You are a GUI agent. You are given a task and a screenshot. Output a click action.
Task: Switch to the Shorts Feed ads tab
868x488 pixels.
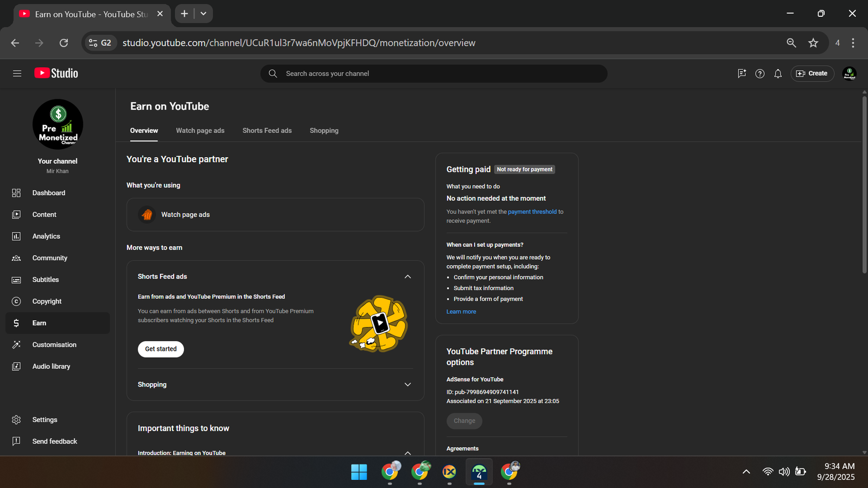pyautogui.click(x=267, y=131)
